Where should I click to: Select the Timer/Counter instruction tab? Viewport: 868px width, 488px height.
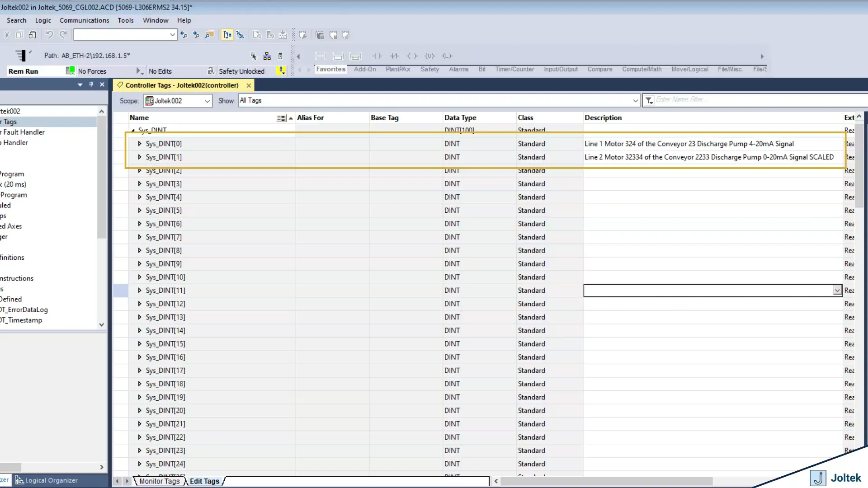click(514, 69)
